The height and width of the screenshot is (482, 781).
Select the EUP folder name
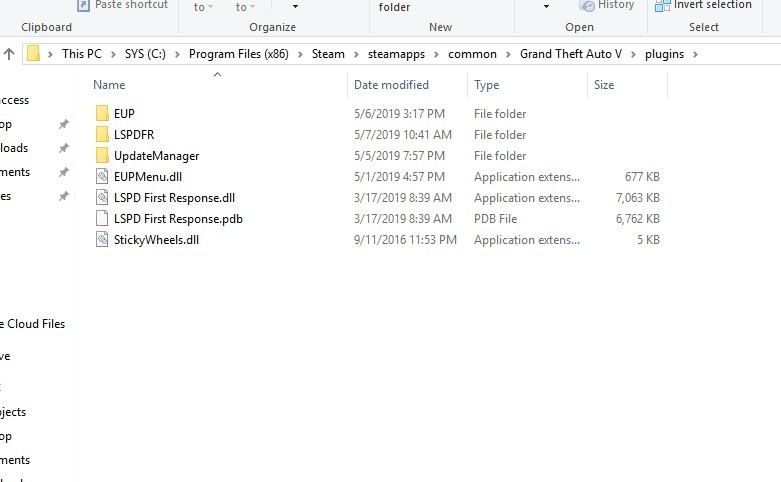124,114
